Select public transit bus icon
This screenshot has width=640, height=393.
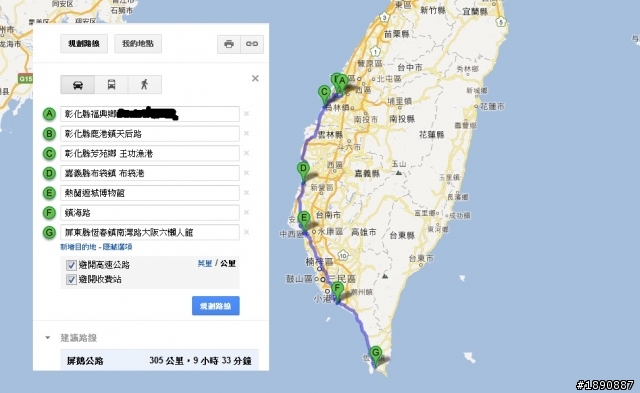[x=111, y=85]
